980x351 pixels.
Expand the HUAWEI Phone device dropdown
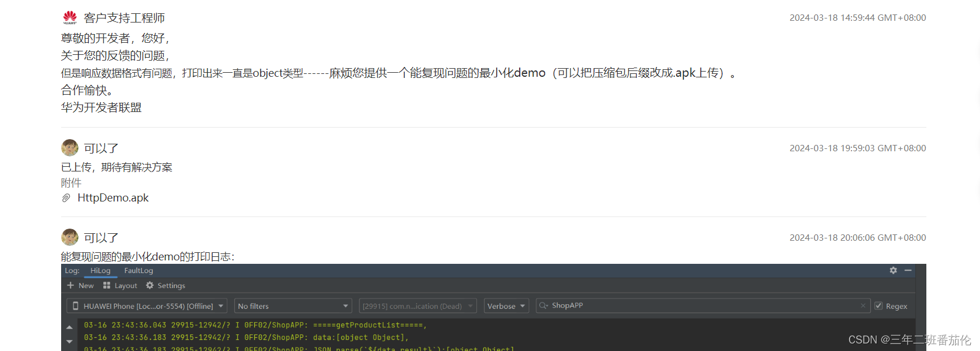coord(147,306)
